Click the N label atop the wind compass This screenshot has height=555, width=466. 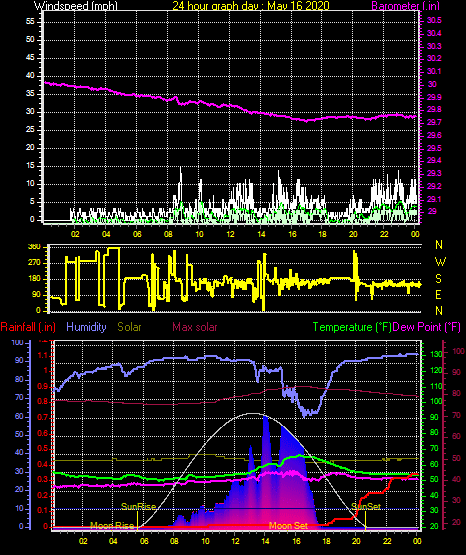439,245
